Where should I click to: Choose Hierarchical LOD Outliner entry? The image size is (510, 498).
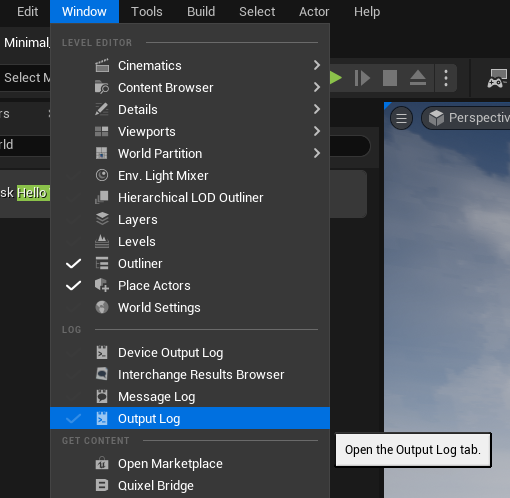[190, 197]
